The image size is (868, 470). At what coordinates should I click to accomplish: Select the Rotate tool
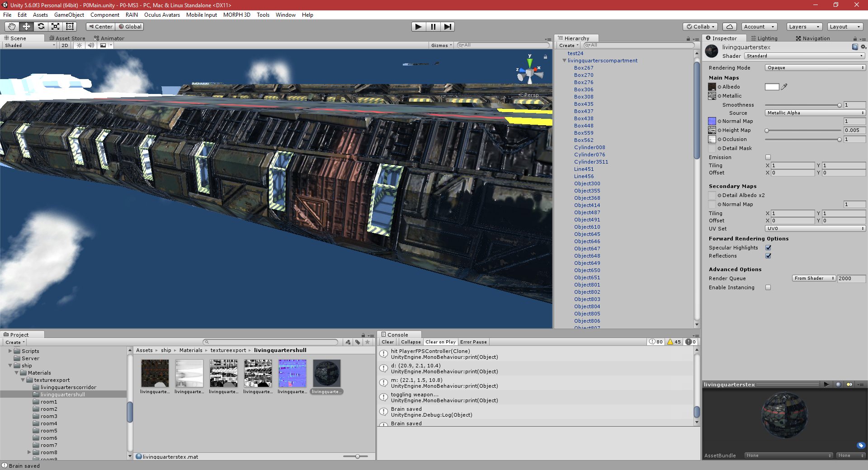coord(41,27)
